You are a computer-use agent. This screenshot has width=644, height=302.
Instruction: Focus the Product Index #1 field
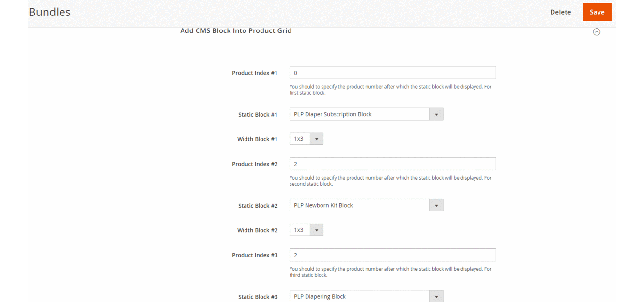[x=393, y=73]
